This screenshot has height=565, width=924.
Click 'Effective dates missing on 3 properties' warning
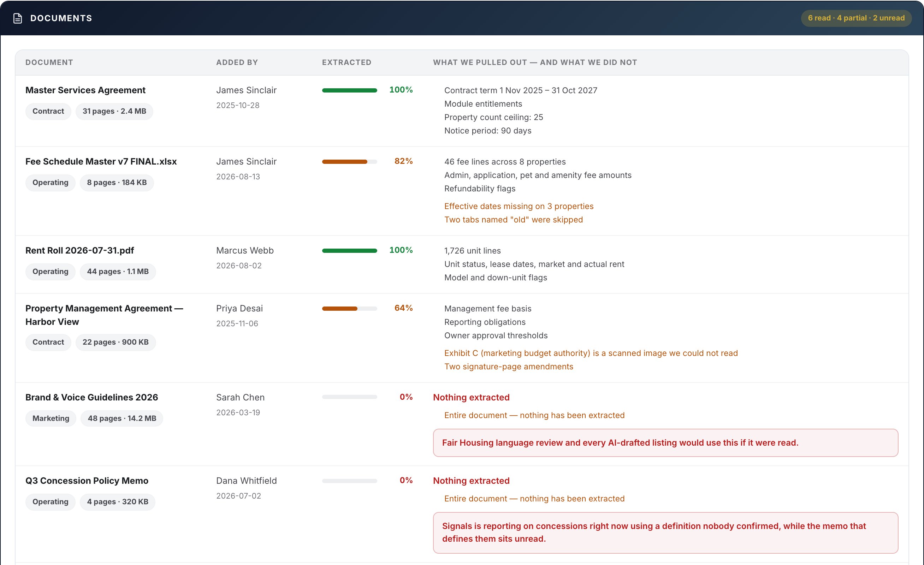519,206
